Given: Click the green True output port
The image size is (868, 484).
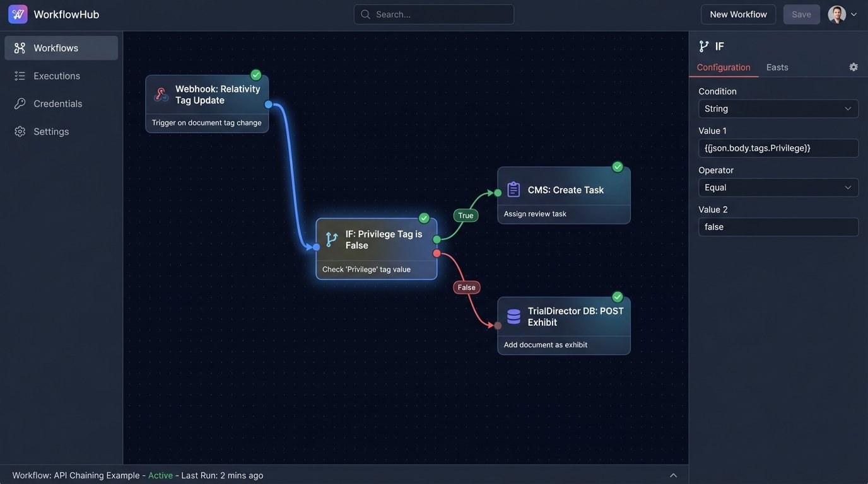Looking at the screenshot, I should tap(437, 239).
